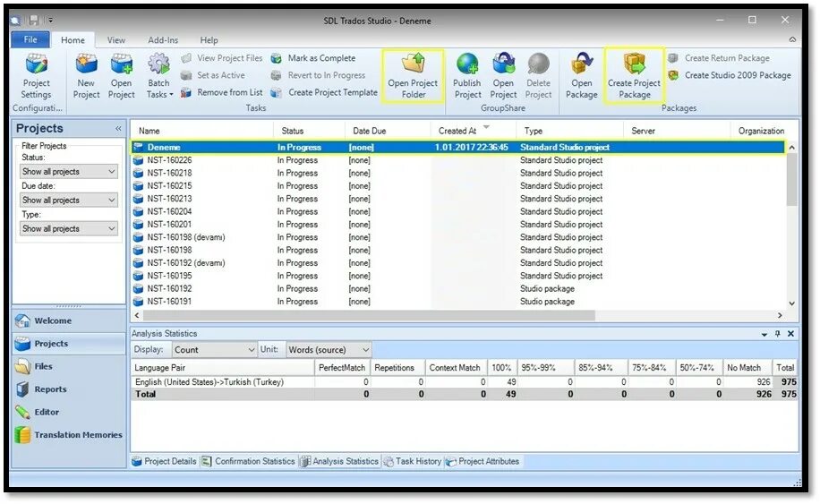
Task: Open the File menu tab
Action: pyautogui.click(x=30, y=39)
